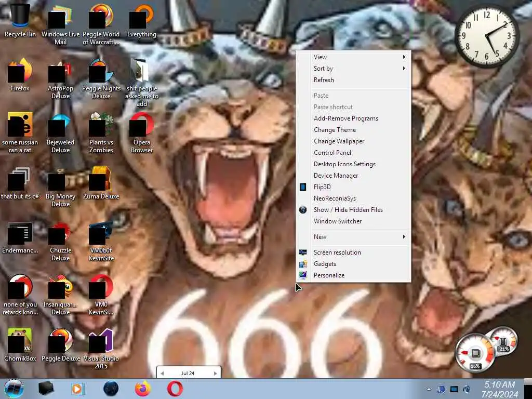
Task: Open dark globe taskbar icon
Action: [x=111, y=389]
